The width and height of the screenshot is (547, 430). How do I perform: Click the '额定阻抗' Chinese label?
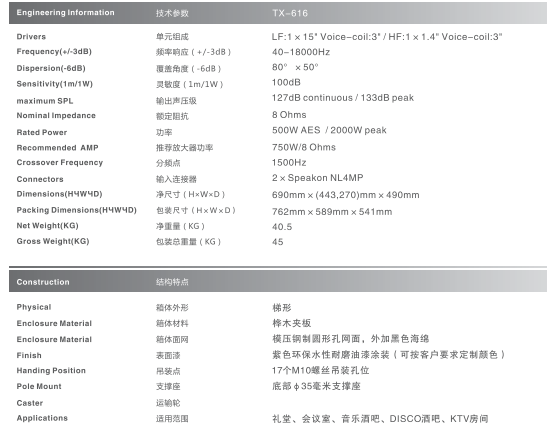172,116
